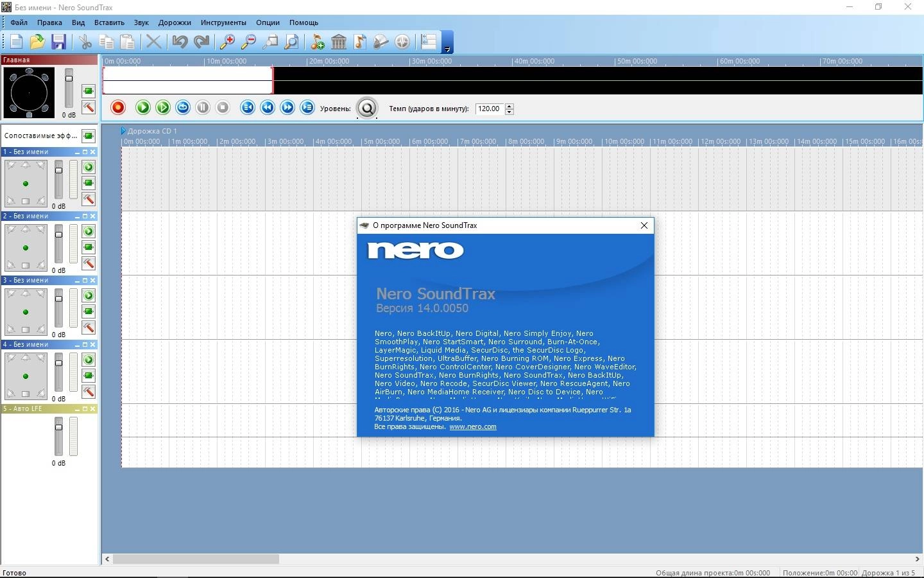Fast forward with the blue forward button
The width and height of the screenshot is (924, 578).
click(287, 107)
